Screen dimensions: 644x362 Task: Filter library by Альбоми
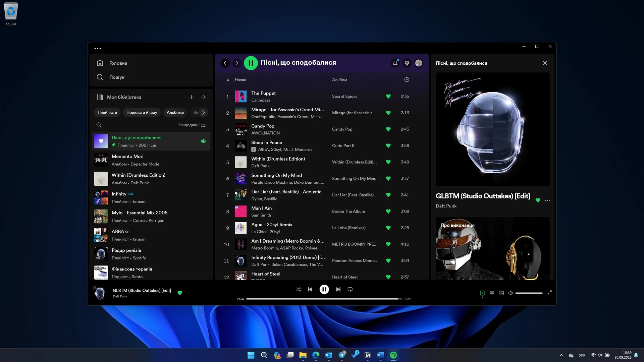pyautogui.click(x=175, y=112)
